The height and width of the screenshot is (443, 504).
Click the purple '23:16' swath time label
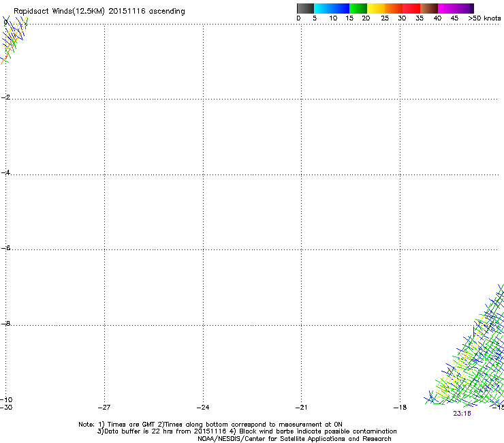point(462,414)
